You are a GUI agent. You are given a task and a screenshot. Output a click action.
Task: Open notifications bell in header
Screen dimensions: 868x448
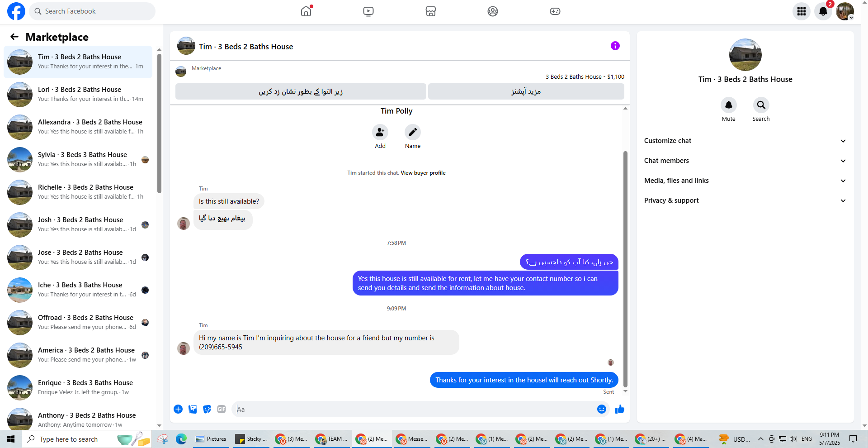coord(823,11)
